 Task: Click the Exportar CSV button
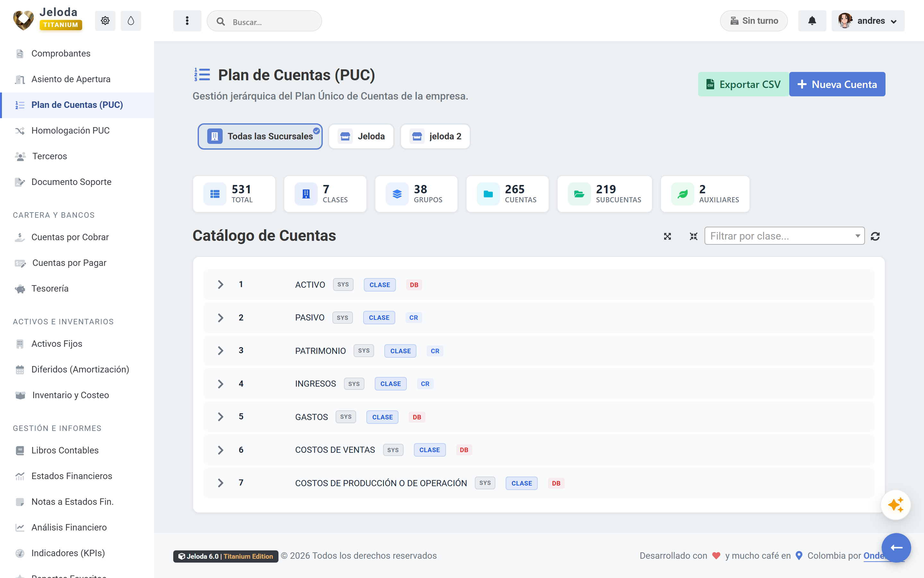click(743, 84)
